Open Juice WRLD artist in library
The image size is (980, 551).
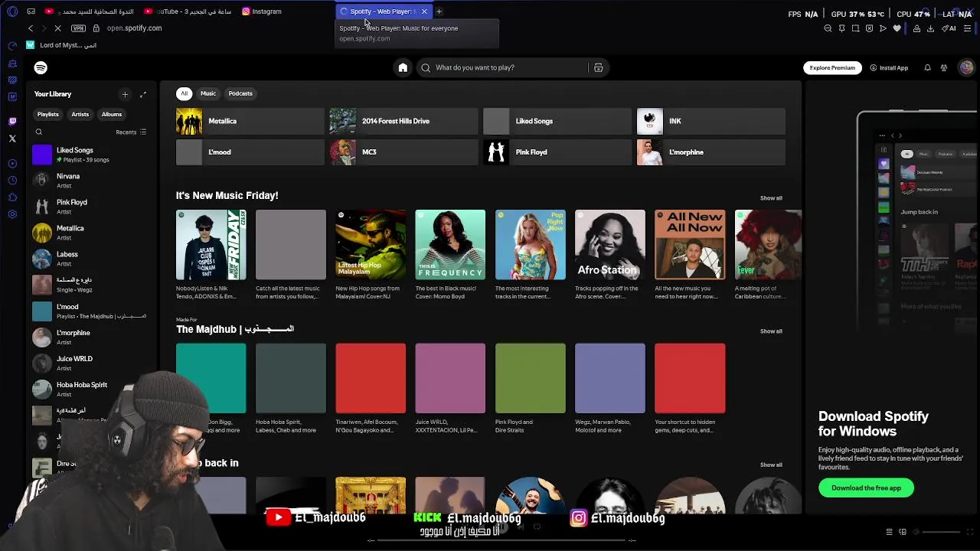pos(92,364)
